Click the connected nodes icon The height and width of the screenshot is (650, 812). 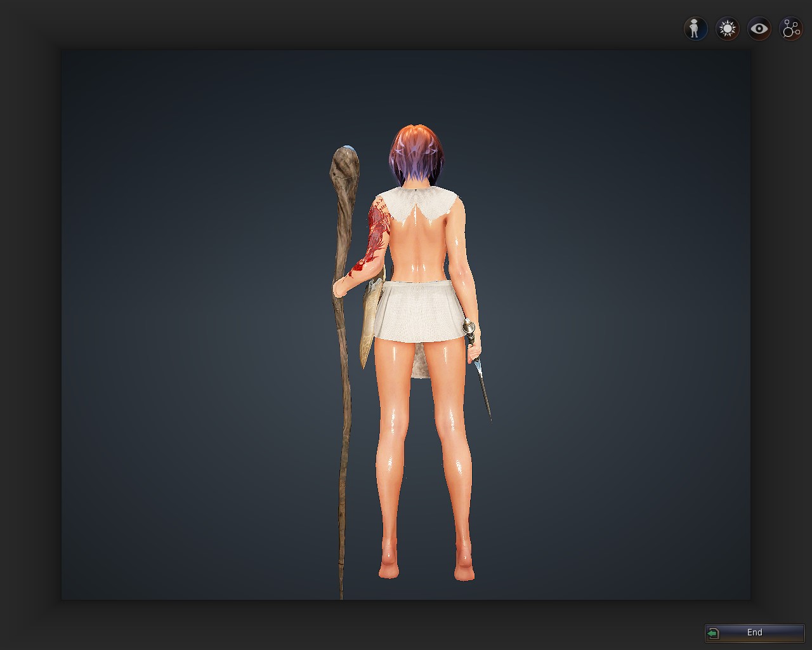(x=790, y=29)
